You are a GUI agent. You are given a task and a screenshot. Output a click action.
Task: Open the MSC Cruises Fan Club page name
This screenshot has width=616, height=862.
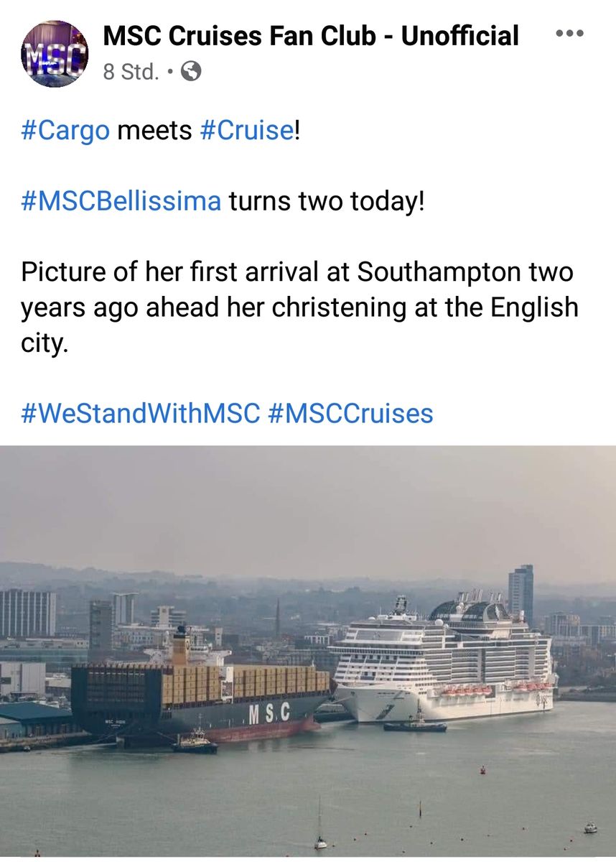coord(311,35)
